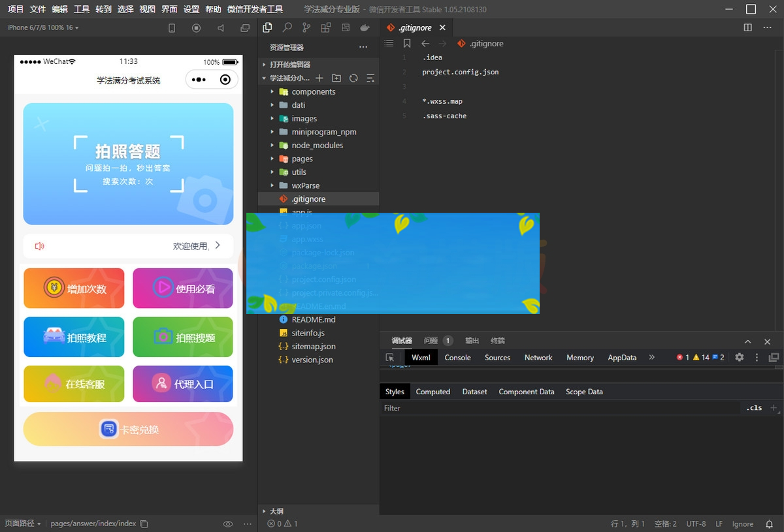Select the element inspector arrow tool

pos(390,358)
